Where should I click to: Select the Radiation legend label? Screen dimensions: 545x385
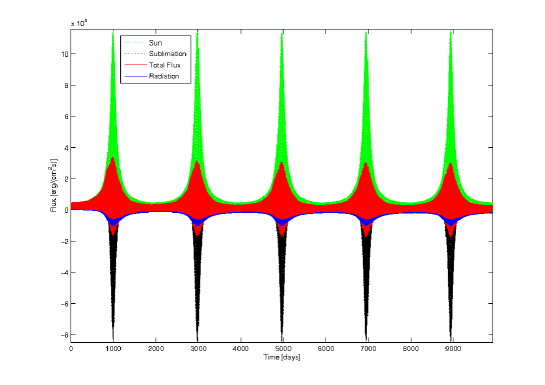[x=164, y=76]
